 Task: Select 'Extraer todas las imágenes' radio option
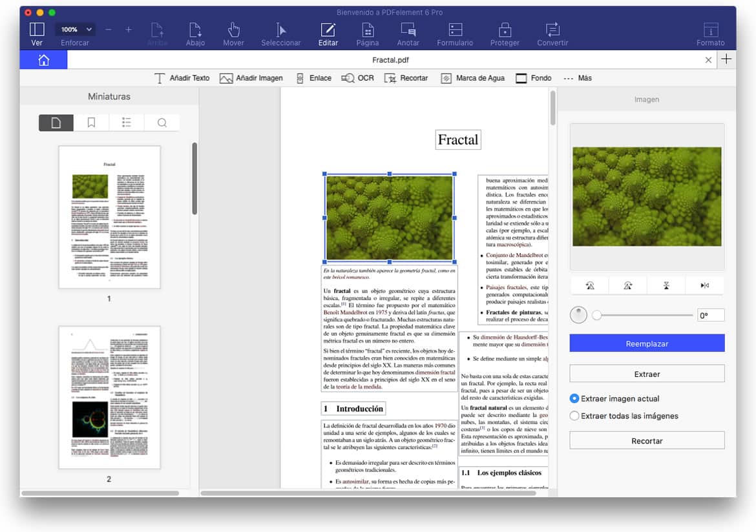574,416
